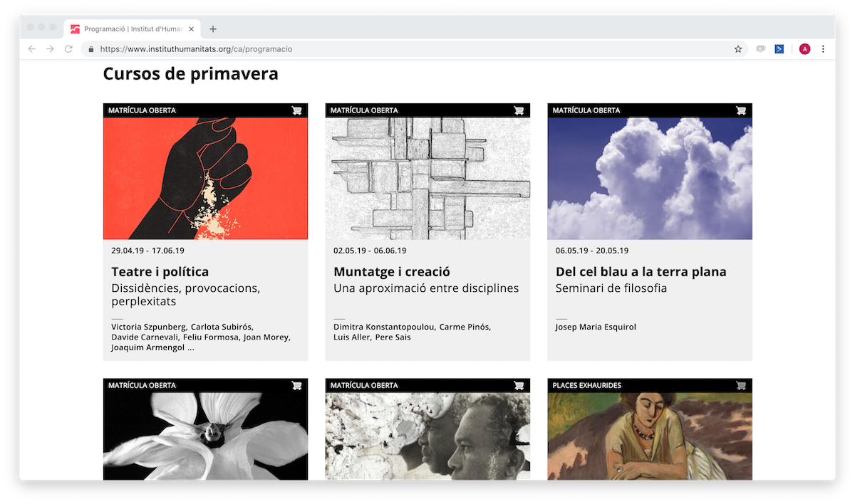This screenshot has height=504, width=855.
Task: Click cart icon on the white flower card
Action: (296, 386)
